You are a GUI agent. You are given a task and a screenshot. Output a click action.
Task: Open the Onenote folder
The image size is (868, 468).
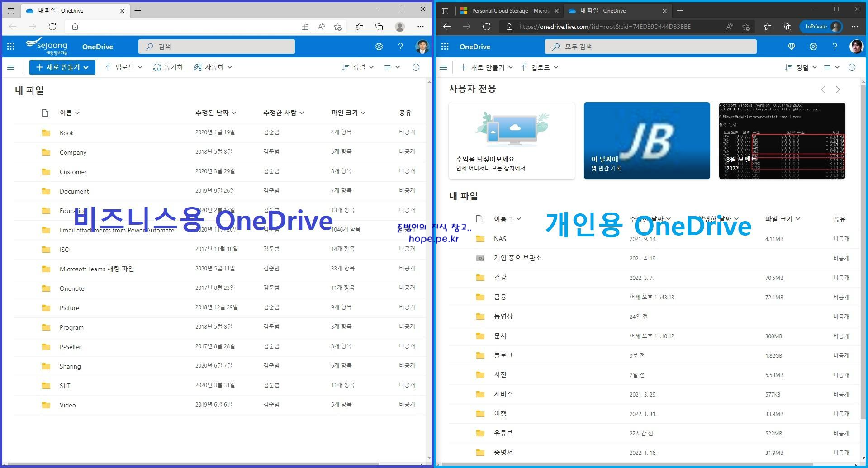click(72, 288)
